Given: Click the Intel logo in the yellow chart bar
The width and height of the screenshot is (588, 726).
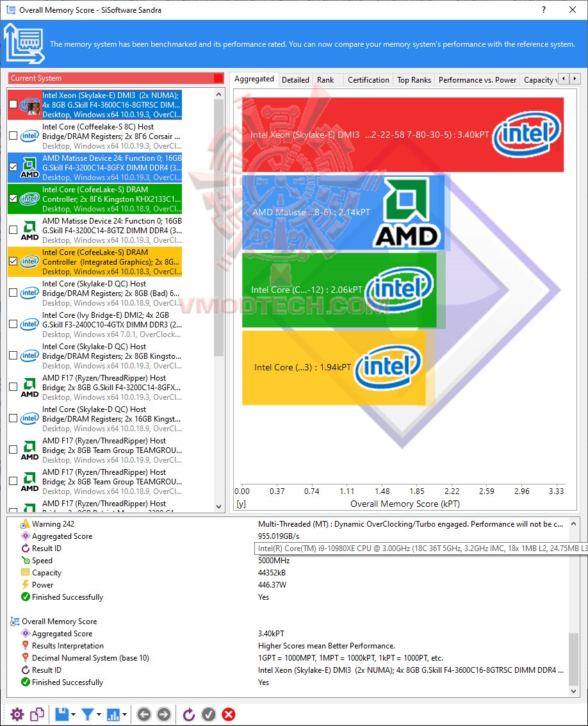Looking at the screenshot, I should [x=388, y=367].
